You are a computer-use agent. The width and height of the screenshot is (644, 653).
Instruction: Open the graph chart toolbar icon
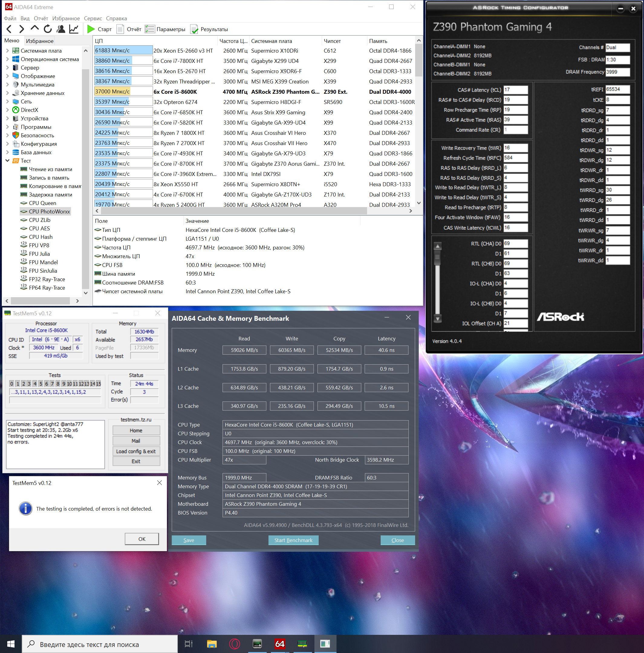74,29
